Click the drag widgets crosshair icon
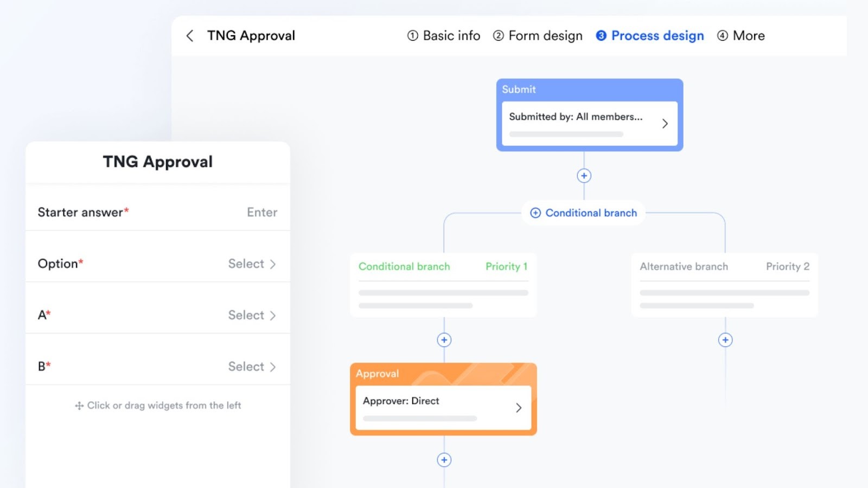The height and width of the screenshot is (488, 868). [x=79, y=405]
